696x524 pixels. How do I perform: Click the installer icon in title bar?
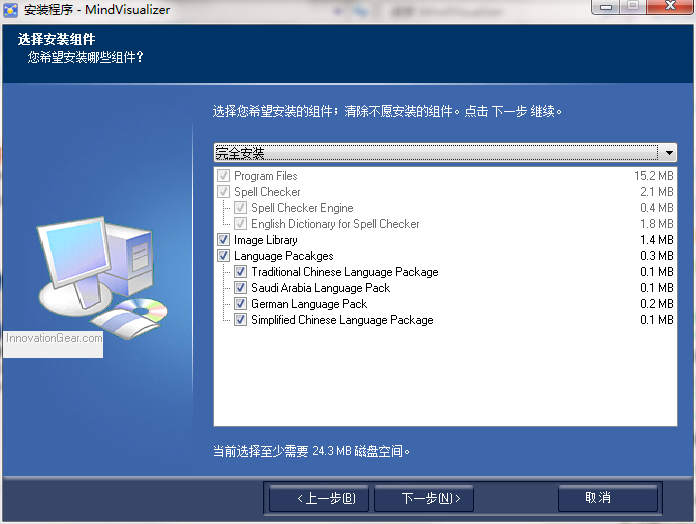11,9
